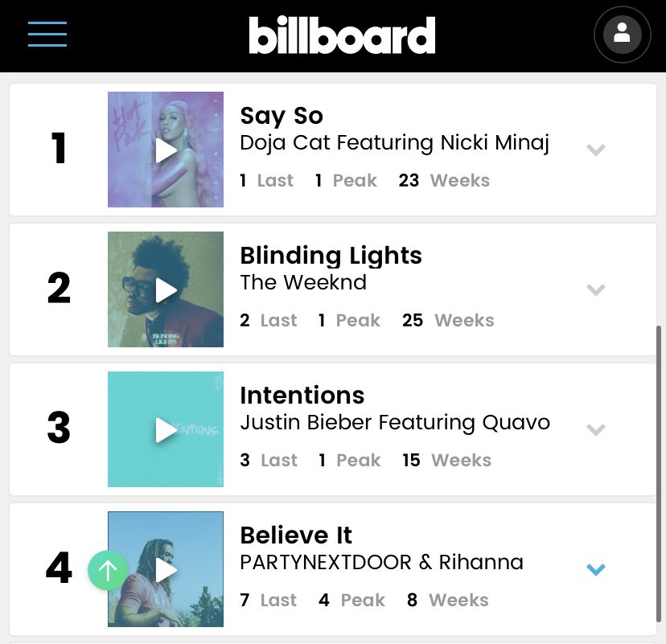This screenshot has width=666, height=644.
Task: Select PARTYNEXTDOOR & Rihanna artist text
Action: (x=381, y=562)
